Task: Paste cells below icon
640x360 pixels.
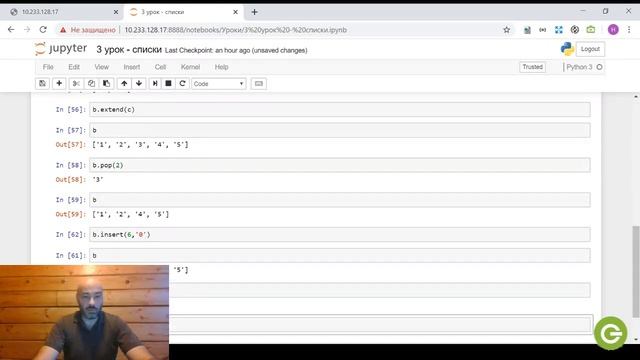Action: coord(106,84)
